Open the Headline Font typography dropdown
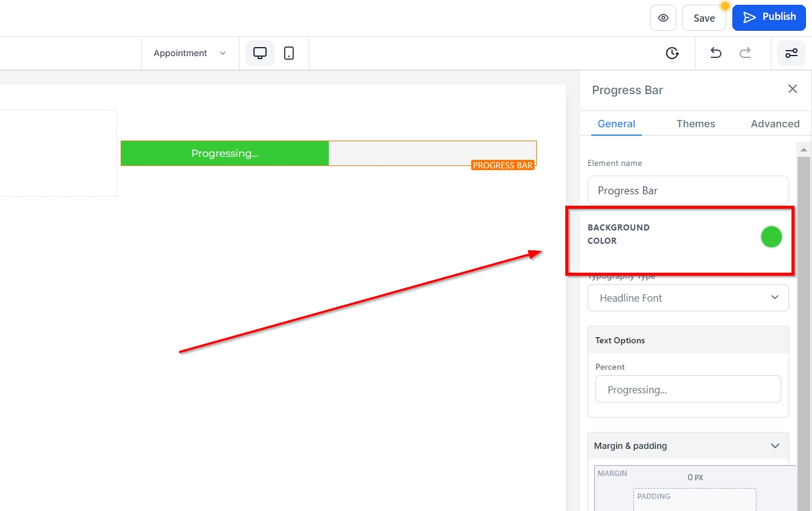The width and height of the screenshot is (812, 511). 688,298
